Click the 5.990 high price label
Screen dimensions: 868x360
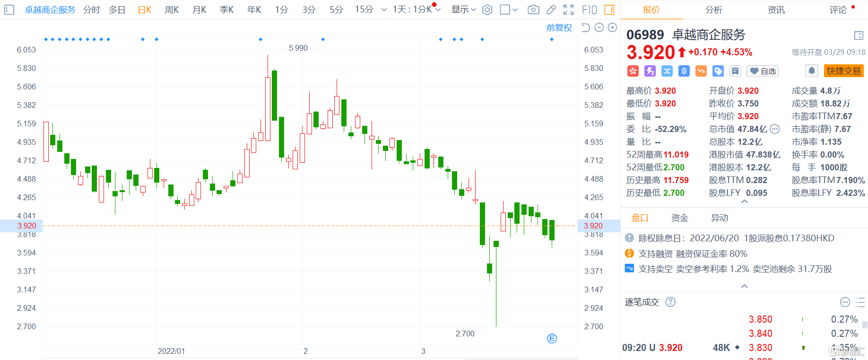click(x=298, y=48)
